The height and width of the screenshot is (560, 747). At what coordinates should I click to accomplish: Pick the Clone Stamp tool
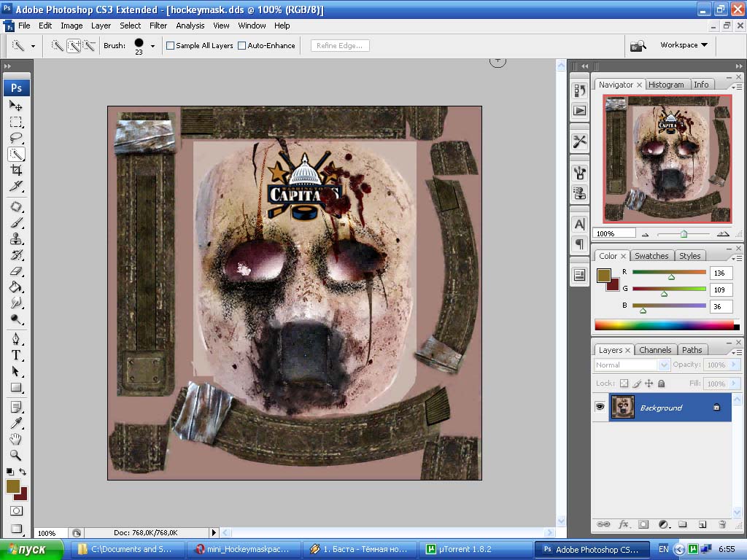pyautogui.click(x=16, y=238)
